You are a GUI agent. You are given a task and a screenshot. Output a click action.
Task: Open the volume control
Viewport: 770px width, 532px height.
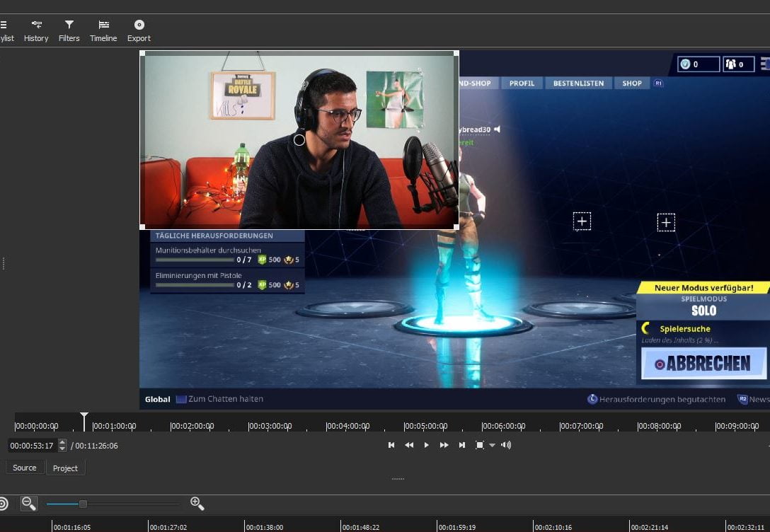(506, 445)
